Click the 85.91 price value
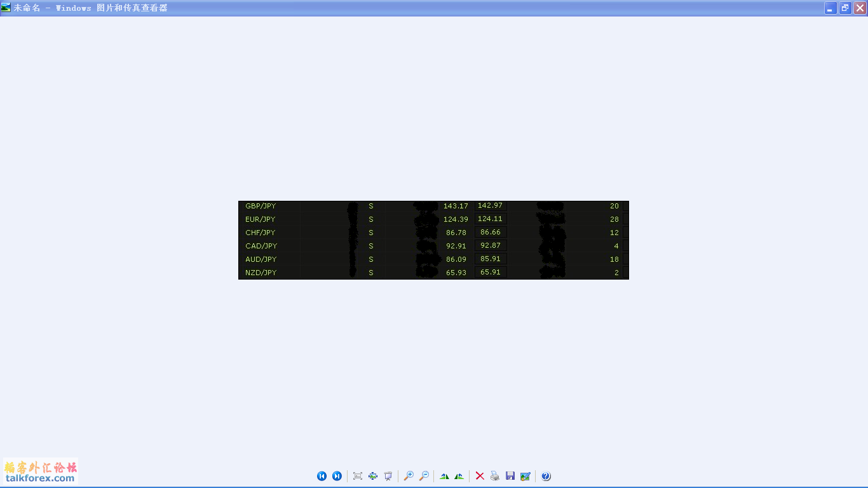This screenshot has width=868, height=488. [491, 259]
